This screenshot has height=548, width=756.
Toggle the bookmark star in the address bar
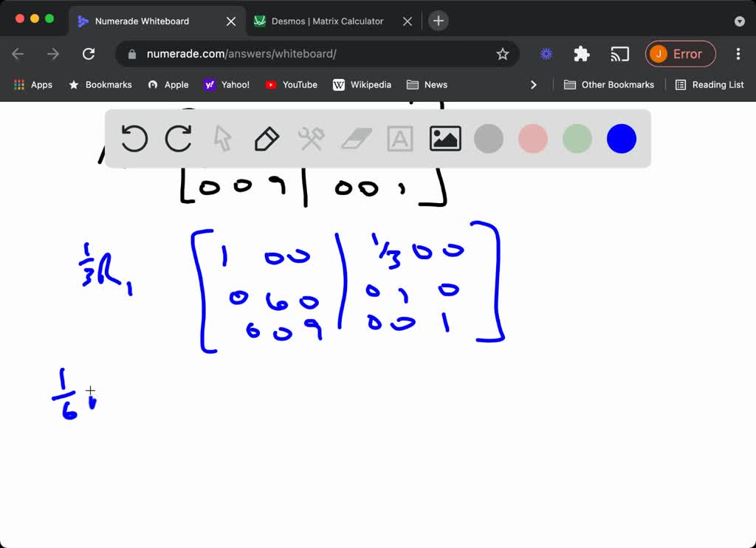(x=503, y=54)
